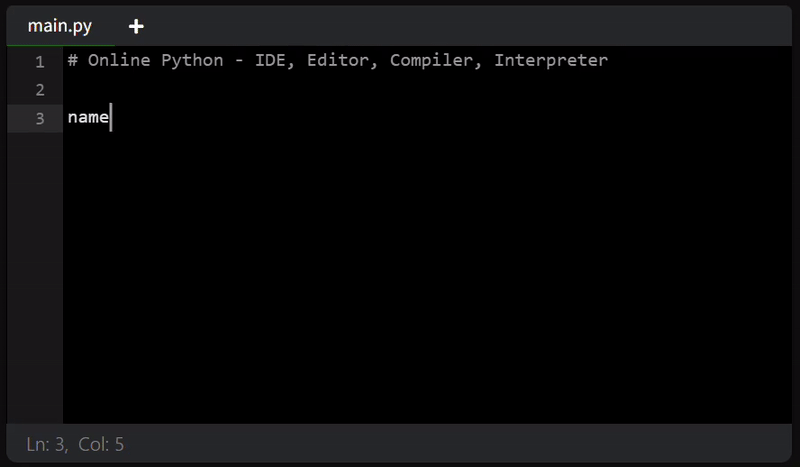Place cursor in word 'Python' in comment
800x467 pixels.
coord(192,61)
